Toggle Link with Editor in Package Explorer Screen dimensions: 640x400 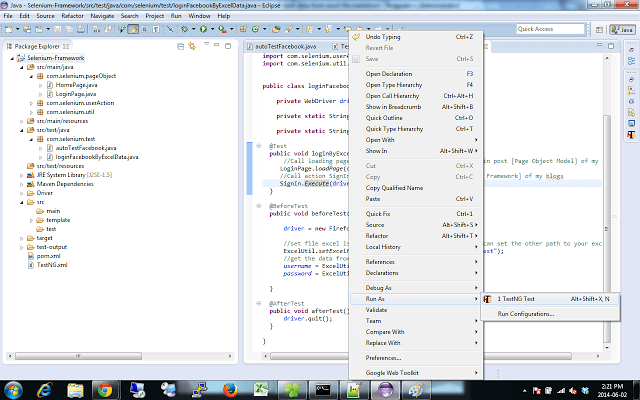(x=192, y=46)
